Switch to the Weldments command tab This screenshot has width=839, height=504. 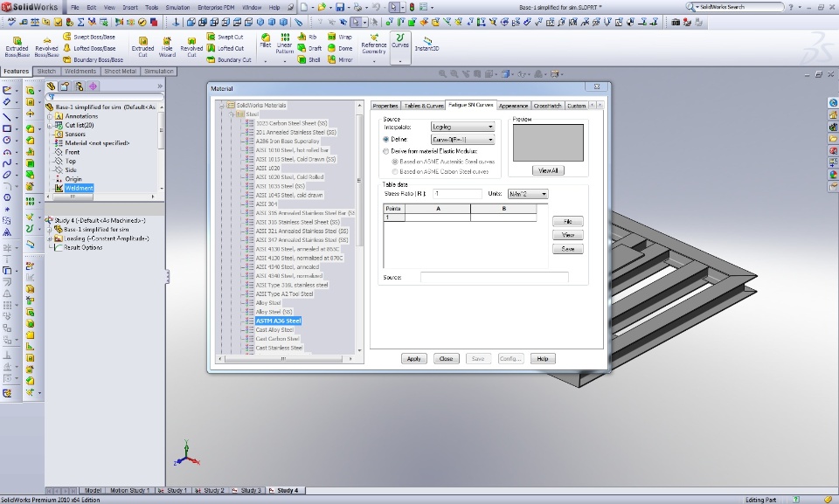(x=80, y=71)
